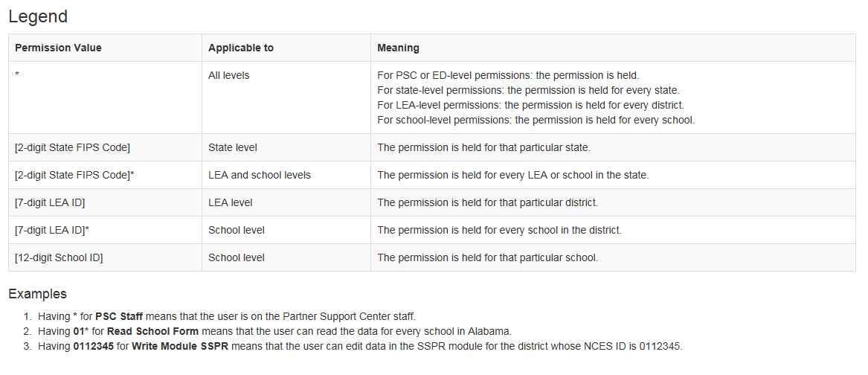Image resolution: width=868 pixels, height=375 pixels.
Task: Click the [12-digit School ID] cell
Action: [59, 257]
